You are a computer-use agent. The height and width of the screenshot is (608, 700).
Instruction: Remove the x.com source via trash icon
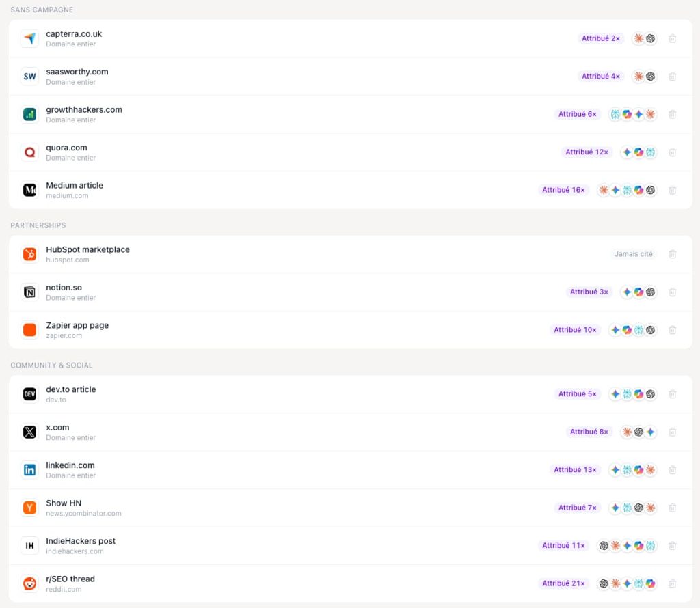coord(673,432)
